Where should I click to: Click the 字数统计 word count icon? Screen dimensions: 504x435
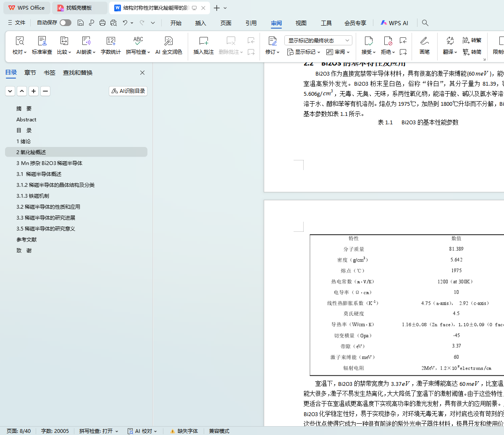110,45
